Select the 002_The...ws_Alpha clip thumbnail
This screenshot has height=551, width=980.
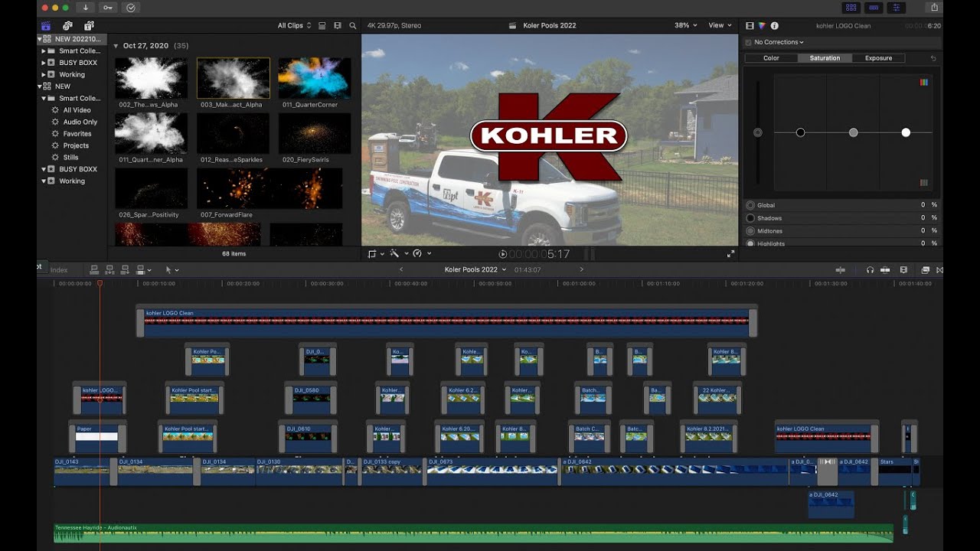tap(151, 78)
